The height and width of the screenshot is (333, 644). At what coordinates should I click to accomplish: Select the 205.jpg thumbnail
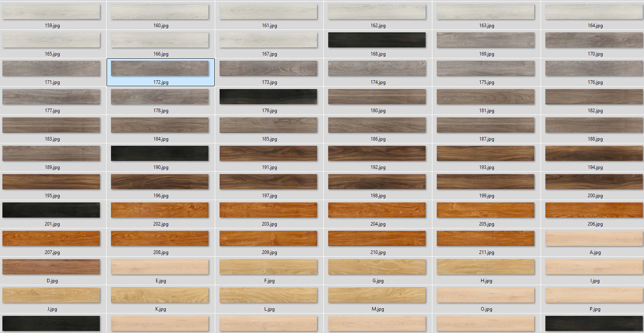485,210
